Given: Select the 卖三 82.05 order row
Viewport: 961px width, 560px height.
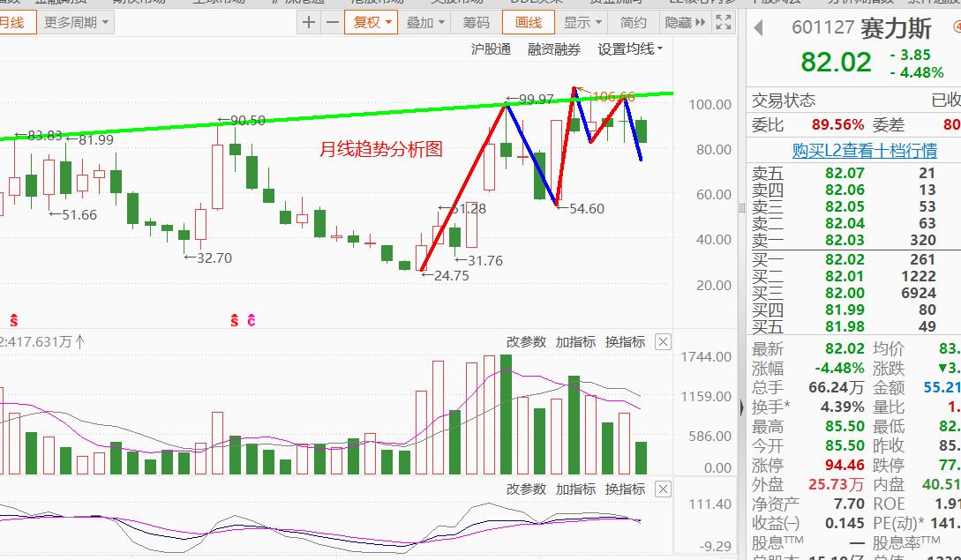Looking at the screenshot, I should pyautogui.click(x=853, y=206).
